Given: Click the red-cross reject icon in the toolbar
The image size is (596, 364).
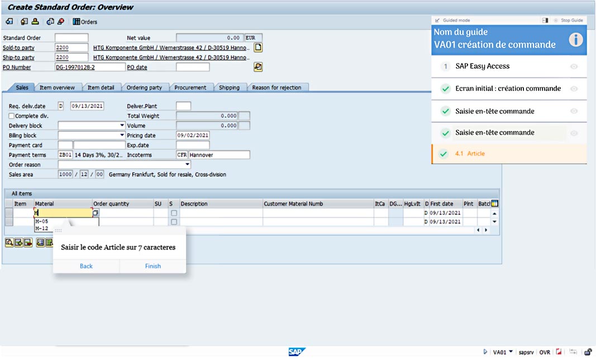Looking at the screenshot, I should click(x=60, y=22).
